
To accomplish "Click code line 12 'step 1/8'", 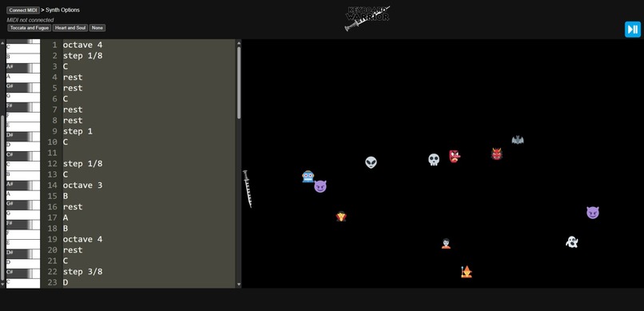I will pyautogui.click(x=82, y=164).
